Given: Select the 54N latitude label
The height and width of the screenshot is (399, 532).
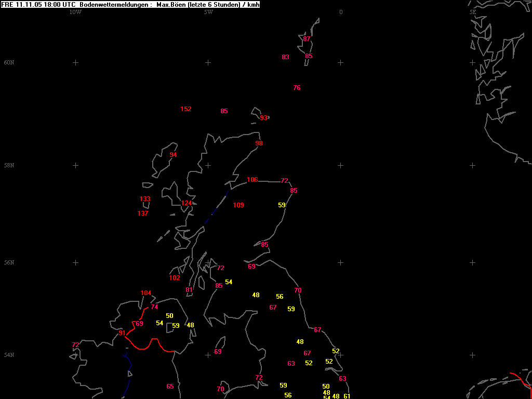Looking at the screenshot, I should pos(9,355).
